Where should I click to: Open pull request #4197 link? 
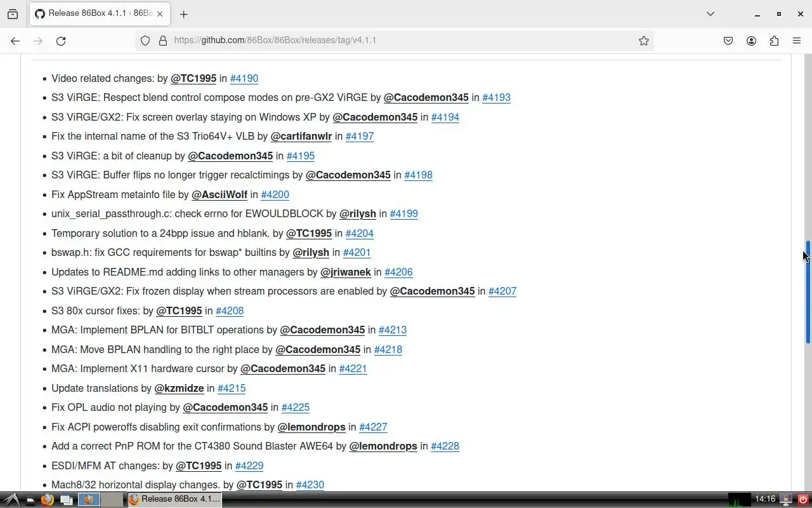pyautogui.click(x=360, y=136)
